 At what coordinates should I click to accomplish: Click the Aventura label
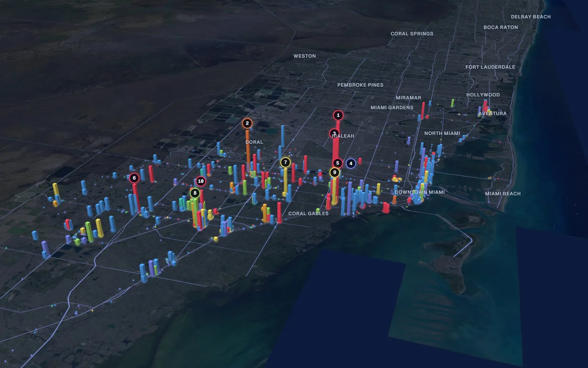[x=492, y=113]
